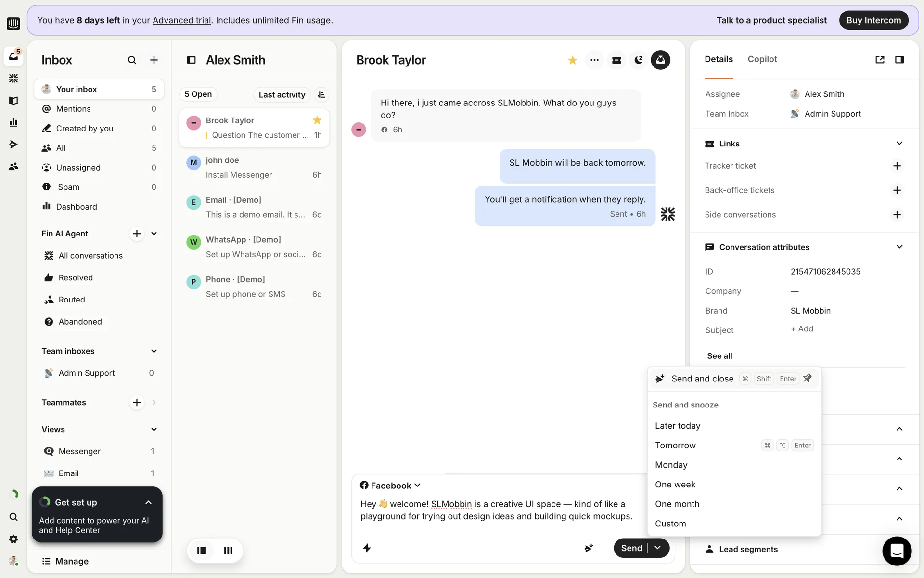Collapse the Conversation attributes section
This screenshot has height=578, width=924.
(899, 247)
